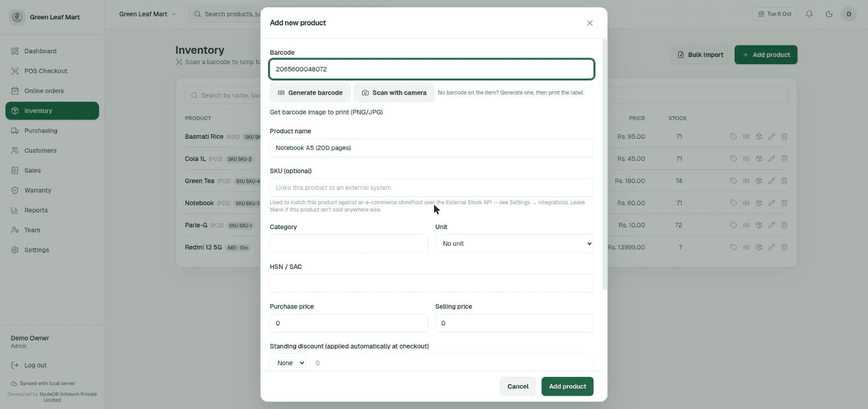Viewport: 868px width, 409px height.
Task: Click restock package icon for Basmati Rice
Action: (x=759, y=137)
